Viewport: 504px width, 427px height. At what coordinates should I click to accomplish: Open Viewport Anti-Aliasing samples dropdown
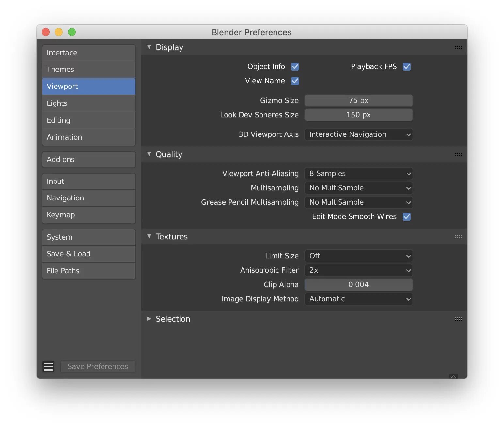(358, 174)
